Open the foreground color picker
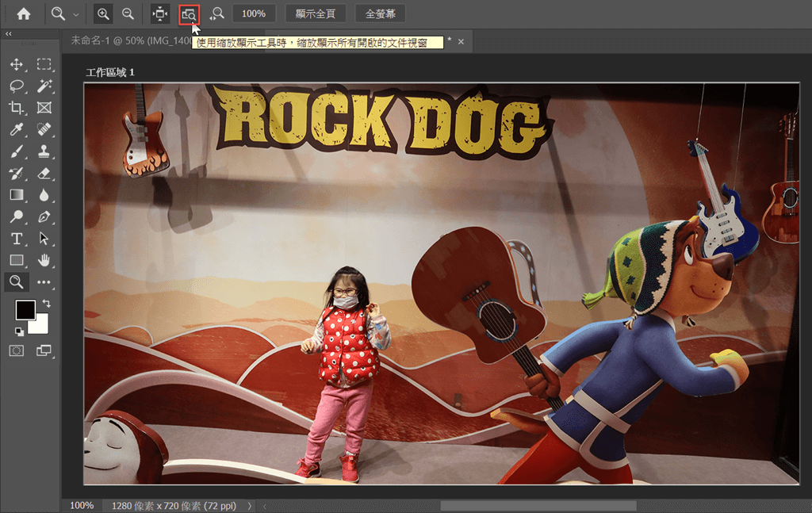 25,310
